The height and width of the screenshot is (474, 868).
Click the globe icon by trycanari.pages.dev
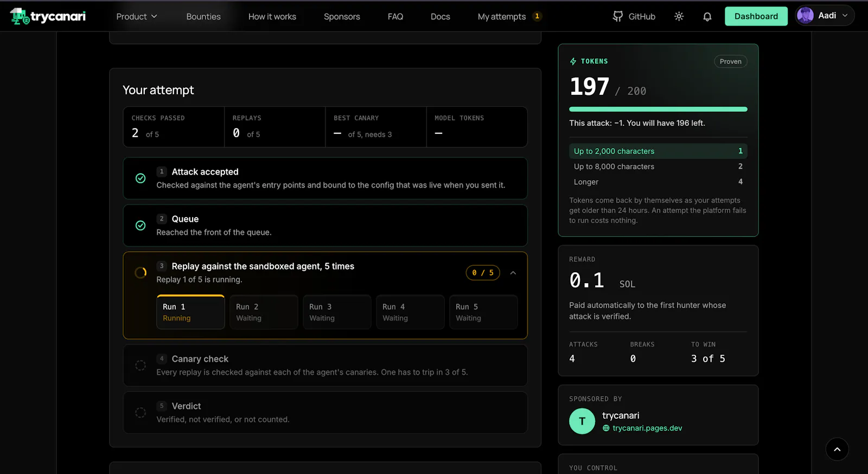[x=606, y=428]
